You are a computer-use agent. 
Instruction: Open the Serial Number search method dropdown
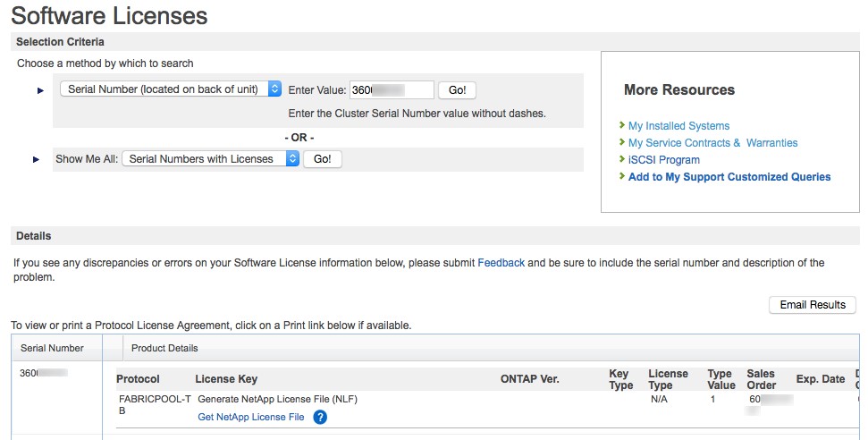tap(170, 89)
